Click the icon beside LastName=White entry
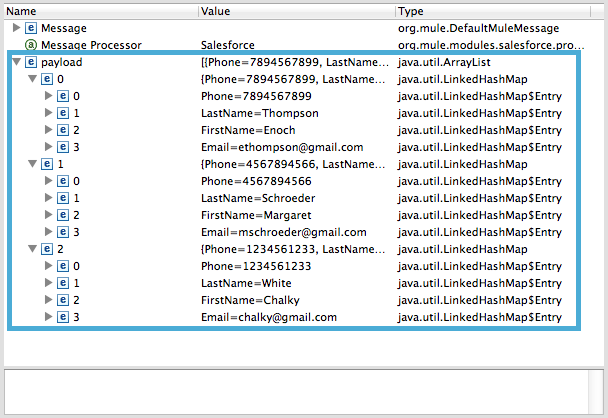Screen dimensions: 608x418 click(x=63, y=283)
